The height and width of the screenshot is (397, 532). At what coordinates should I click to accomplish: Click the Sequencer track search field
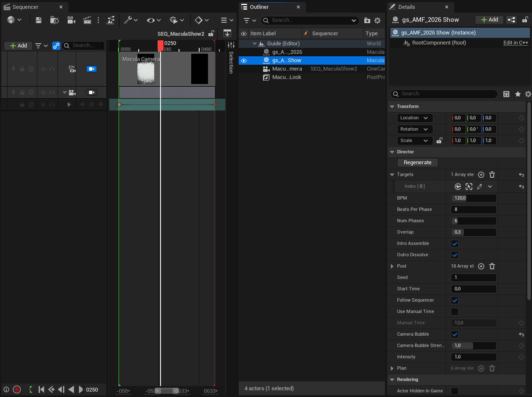pos(84,45)
